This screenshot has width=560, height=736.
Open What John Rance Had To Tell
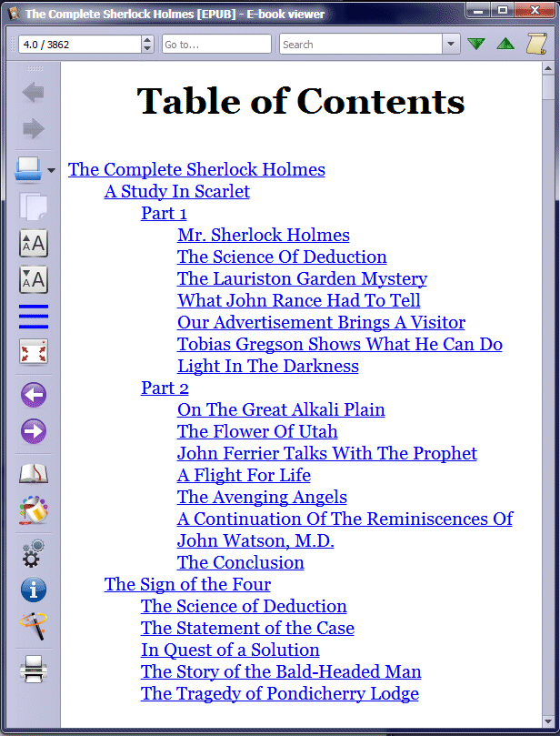pyautogui.click(x=299, y=301)
